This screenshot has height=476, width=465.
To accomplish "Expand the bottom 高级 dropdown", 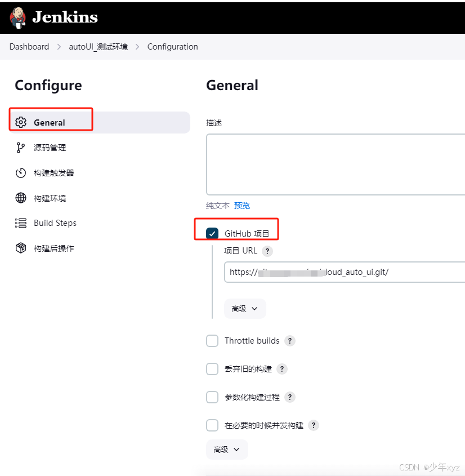I will coord(227,450).
